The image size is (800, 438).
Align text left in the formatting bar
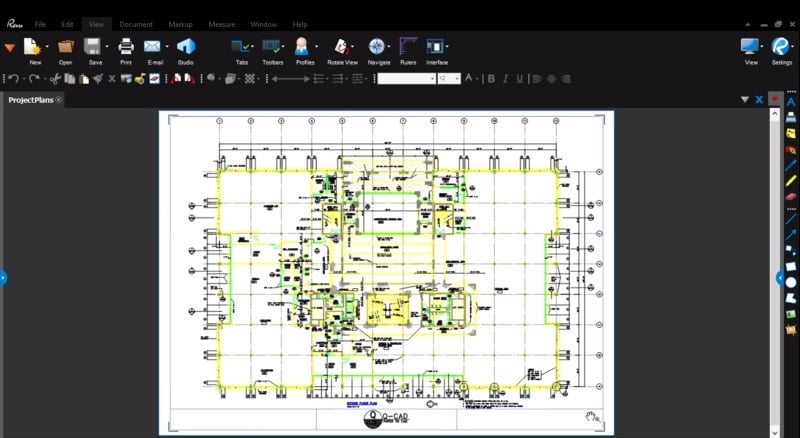pyautogui.click(x=537, y=79)
